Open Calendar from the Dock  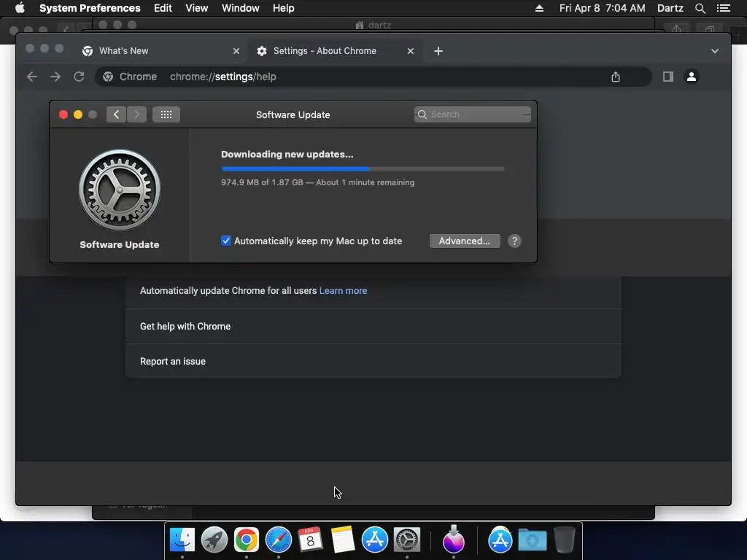pyautogui.click(x=310, y=540)
